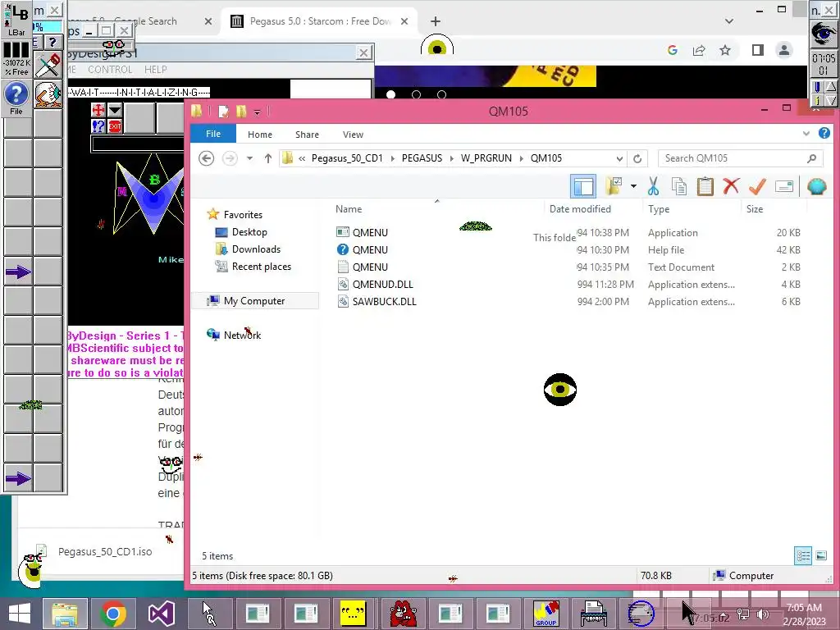This screenshot has height=630, width=840.
Task: Click the CONTROL menu in ByDesign window
Action: pyautogui.click(x=110, y=70)
